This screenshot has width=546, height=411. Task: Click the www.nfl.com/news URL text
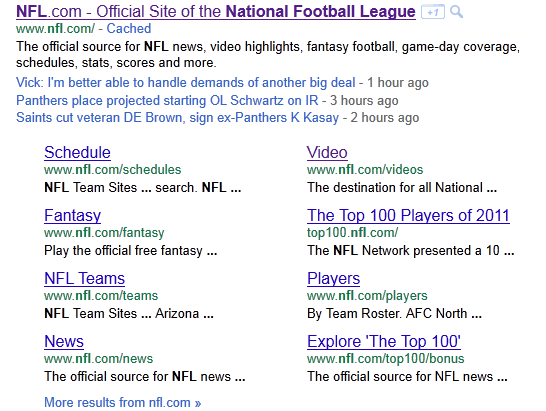[99, 359]
